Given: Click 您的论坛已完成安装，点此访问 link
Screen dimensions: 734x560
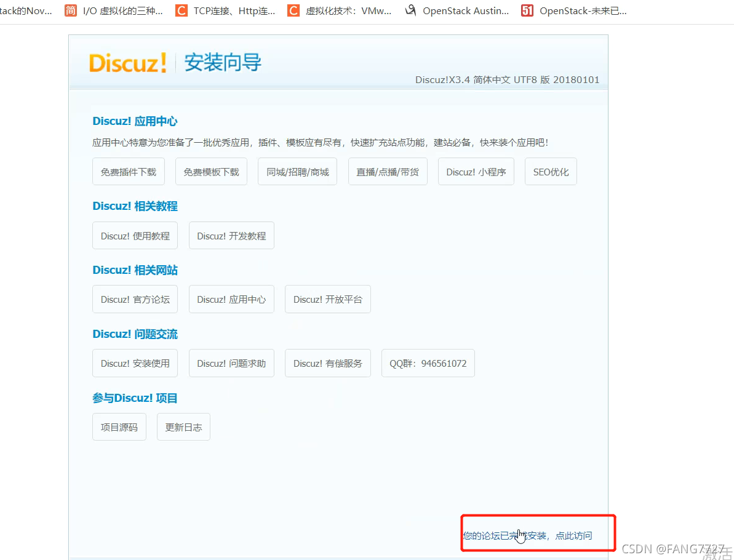Looking at the screenshot, I should tap(527, 535).
